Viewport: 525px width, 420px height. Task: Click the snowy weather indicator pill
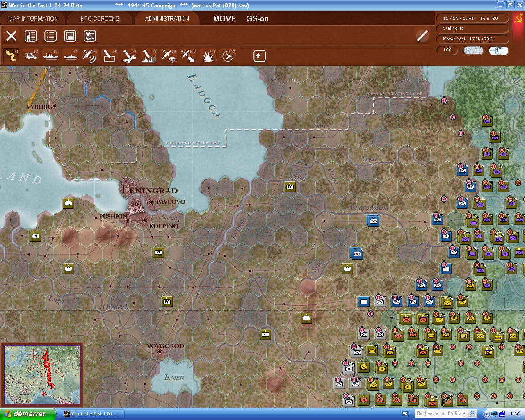coord(473,50)
